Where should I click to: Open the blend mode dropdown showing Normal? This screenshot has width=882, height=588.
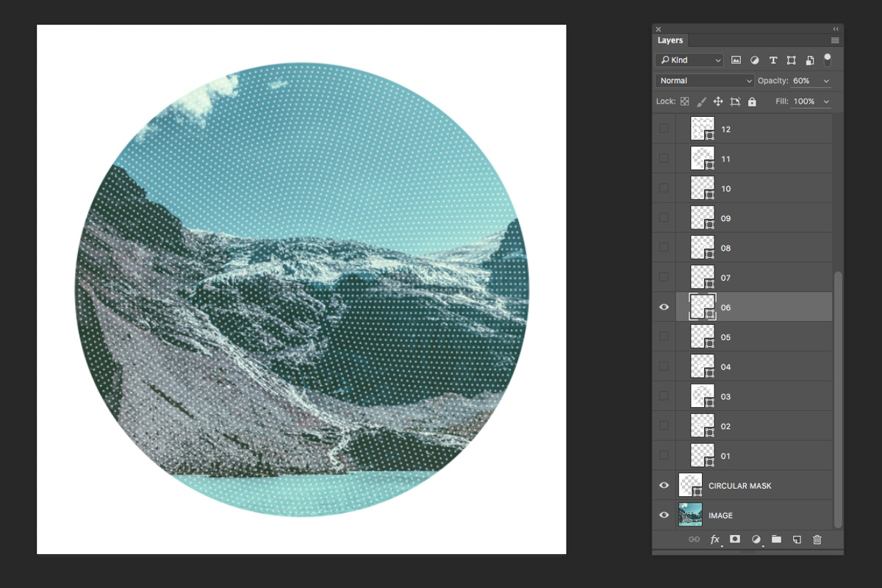703,80
